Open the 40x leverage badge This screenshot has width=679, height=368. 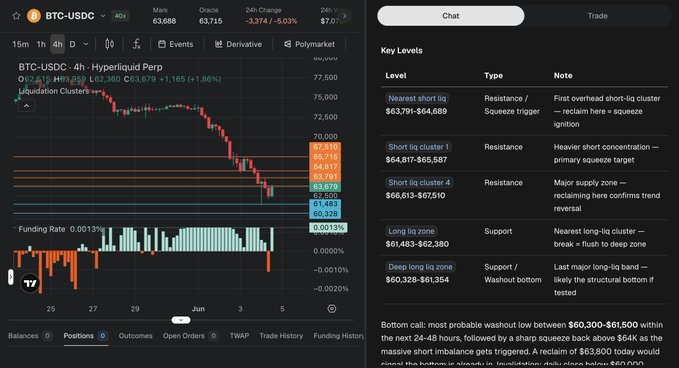[120, 16]
